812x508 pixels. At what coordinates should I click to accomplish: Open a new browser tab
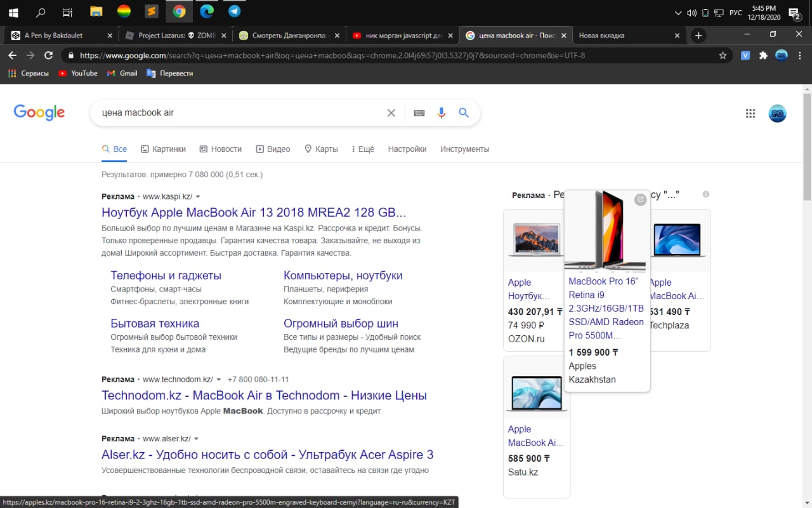click(x=698, y=36)
